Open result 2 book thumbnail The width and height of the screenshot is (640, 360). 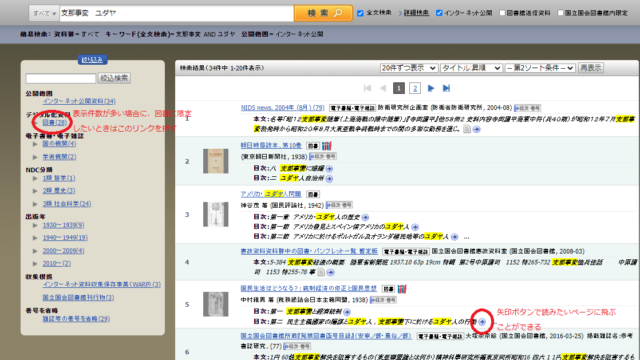point(216,161)
